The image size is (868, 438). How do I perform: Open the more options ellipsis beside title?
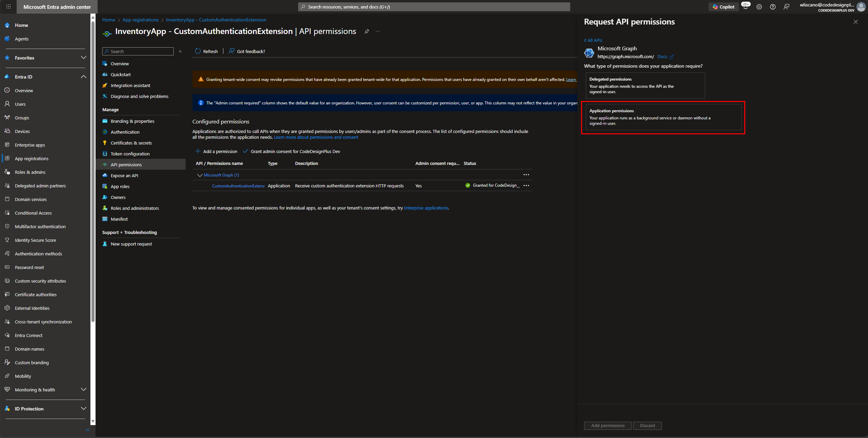tap(378, 31)
